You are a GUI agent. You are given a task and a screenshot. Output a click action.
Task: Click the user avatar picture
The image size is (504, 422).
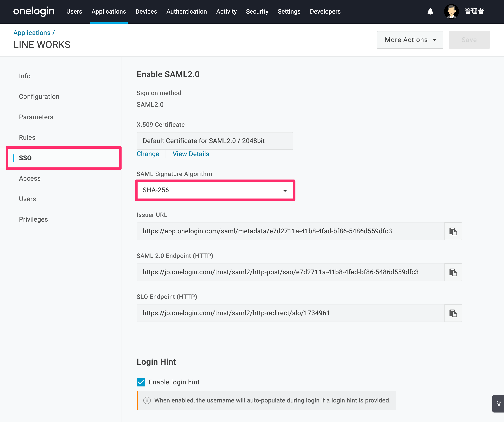click(452, 11)
